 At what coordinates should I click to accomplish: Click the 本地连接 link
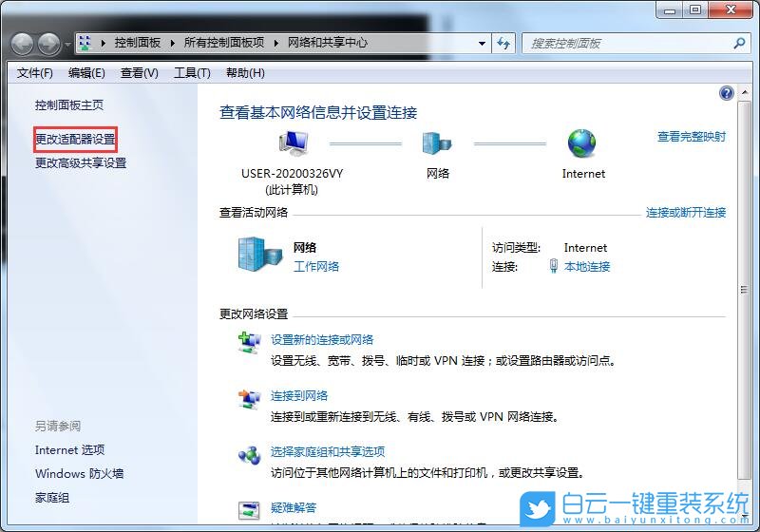tap(587, 267)
